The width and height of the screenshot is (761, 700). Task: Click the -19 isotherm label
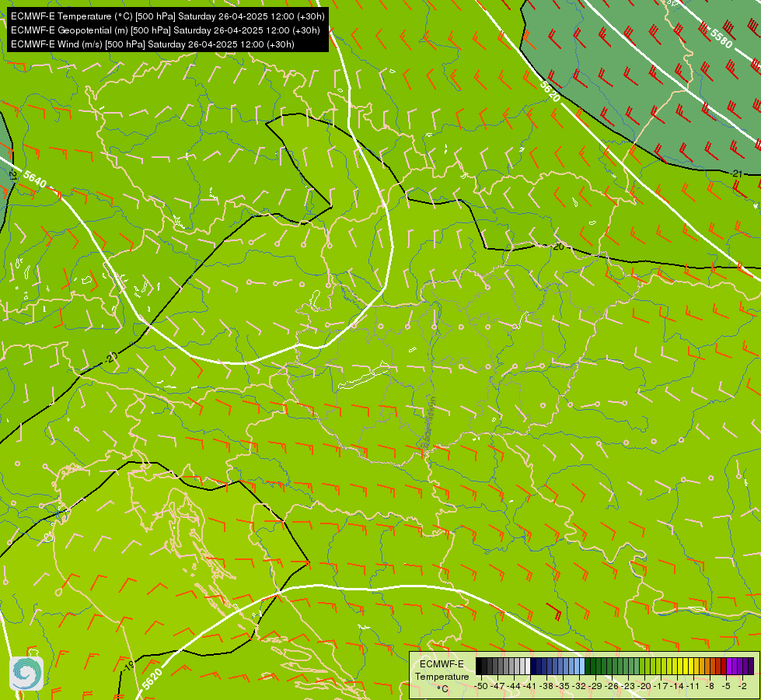click(127, 667)
